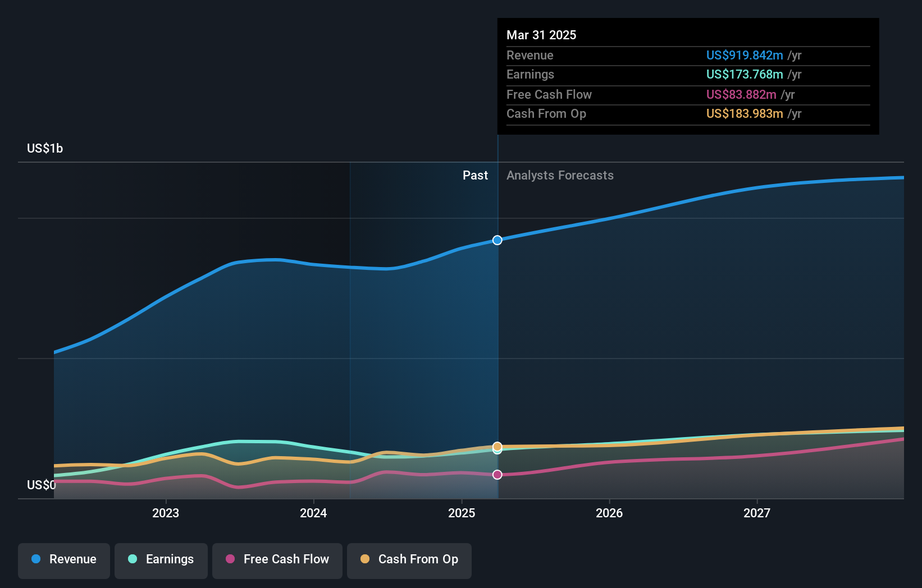
Task: Select the 2024 x-axis label
Action: (313, 513)
